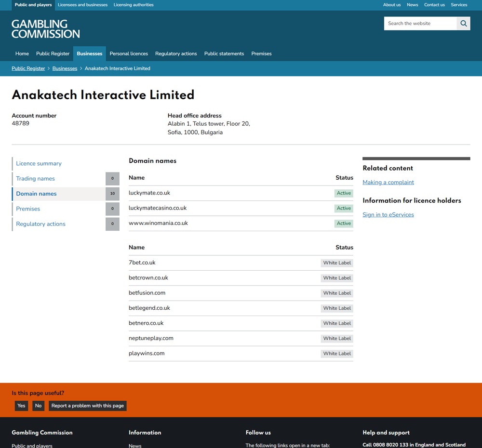Select Home in main navigation
This screenshot has width=482, height=448.
click(22, 53)
